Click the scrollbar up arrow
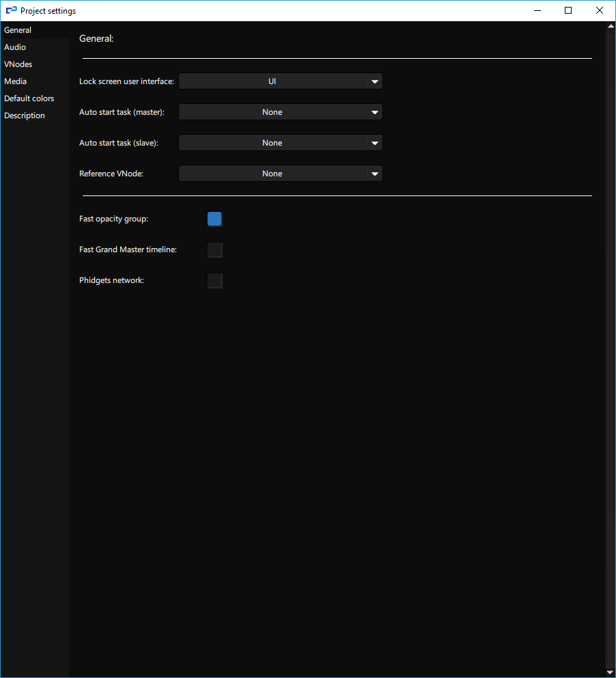616x678 pixels. pyautogui.click(x=610, y=28)
